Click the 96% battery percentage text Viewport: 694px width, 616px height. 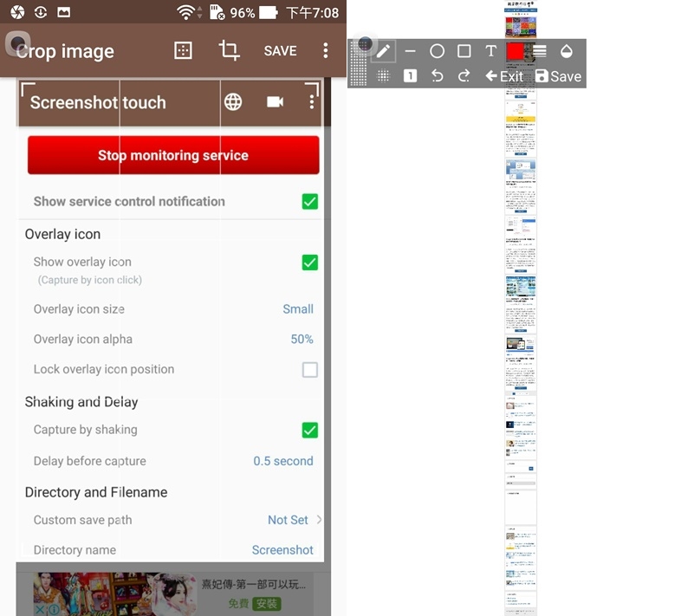(242, 13)
